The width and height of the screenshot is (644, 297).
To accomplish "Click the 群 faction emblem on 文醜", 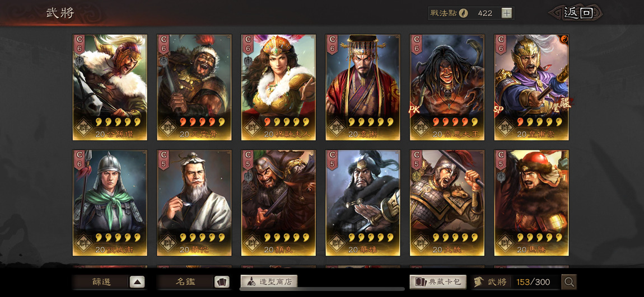I will coord(420,243).
